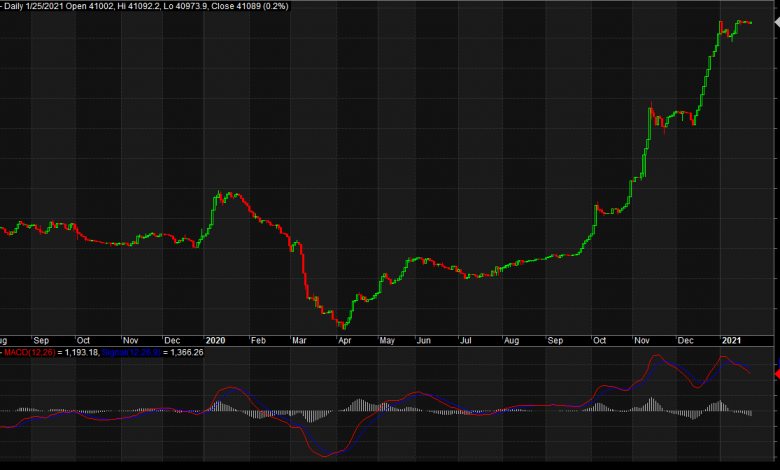Click the Close 41089 (0.2%) value

[250, 6]
